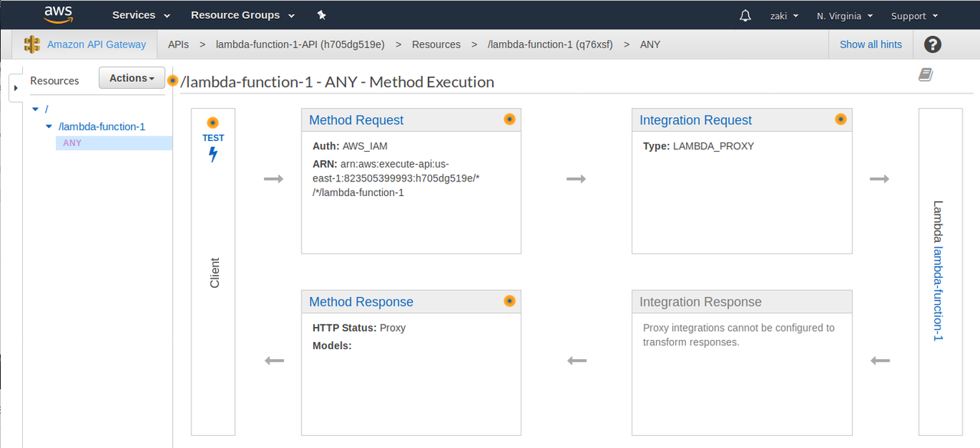The image size is (980, 448).
Task: Select the ANY method in the resource tree
Action: [72, 142]
